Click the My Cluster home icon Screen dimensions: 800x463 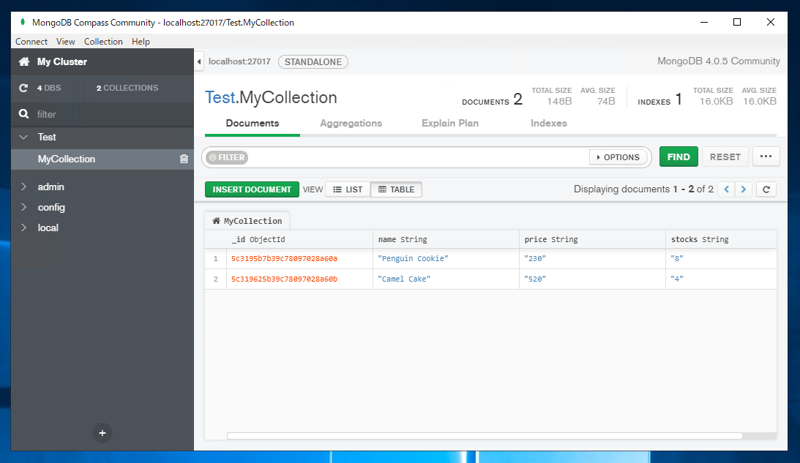24,62
